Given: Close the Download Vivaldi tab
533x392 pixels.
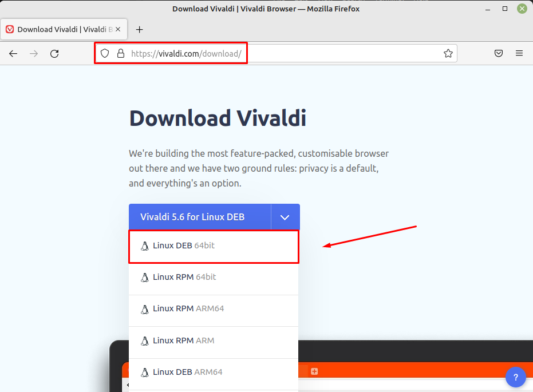Looking at the screenshot, I should pos(118,29).
